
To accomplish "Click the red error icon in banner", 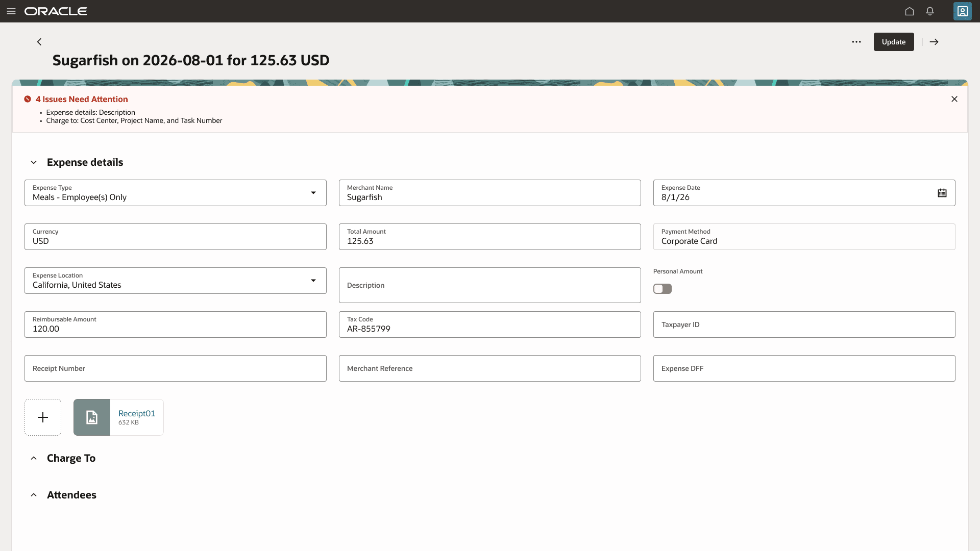I will [x=28, y=99].
